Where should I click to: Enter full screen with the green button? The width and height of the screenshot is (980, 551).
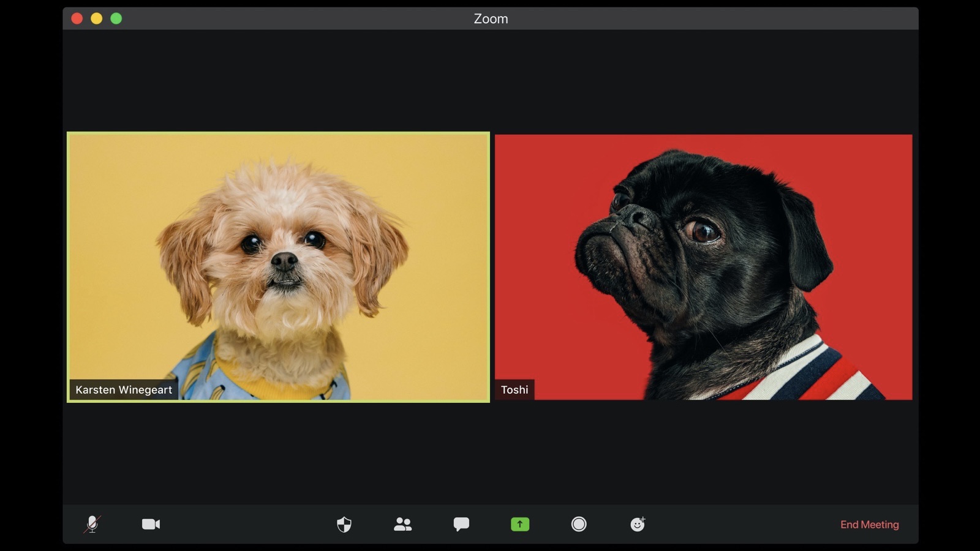[116, 18]
